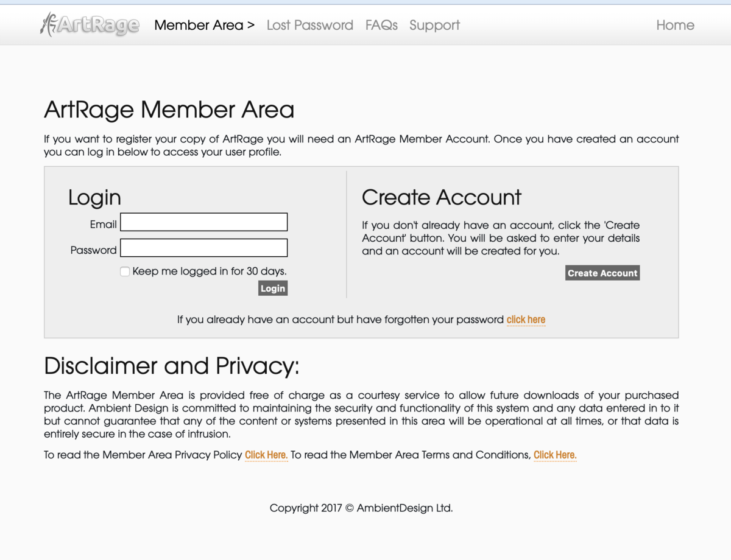Open Terms and Conditions 'Click Here' link
Image resolution: width=731 pixels, height=560 pixels.
click(555, 455)
